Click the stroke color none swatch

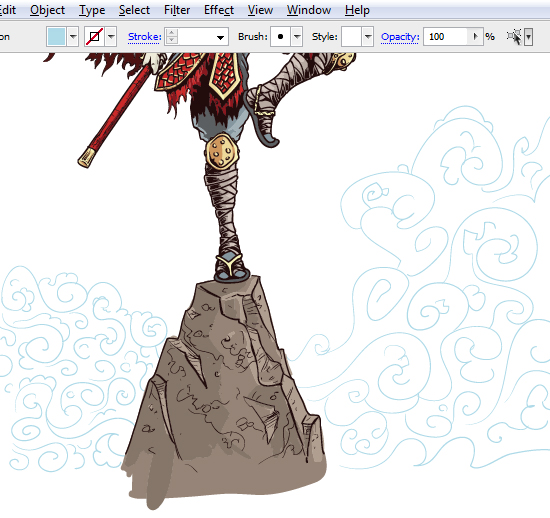pos(94,36)
